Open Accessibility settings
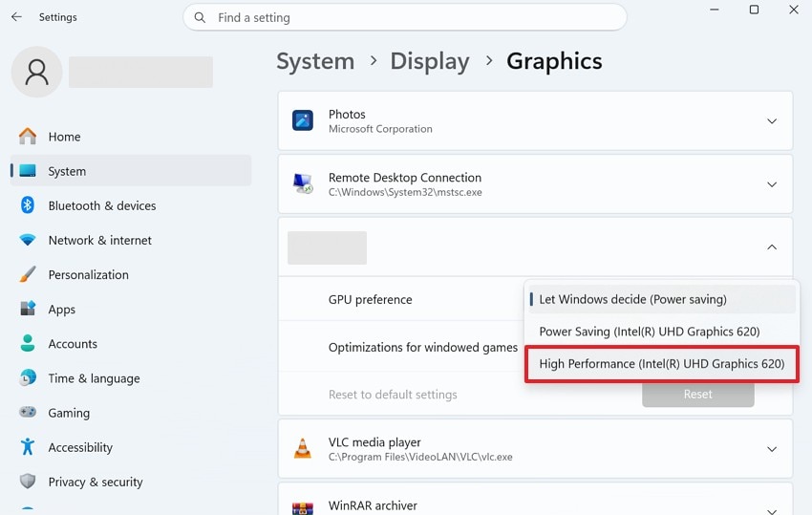Viewport: 812px width, 515px height. [x=131, y=447]
